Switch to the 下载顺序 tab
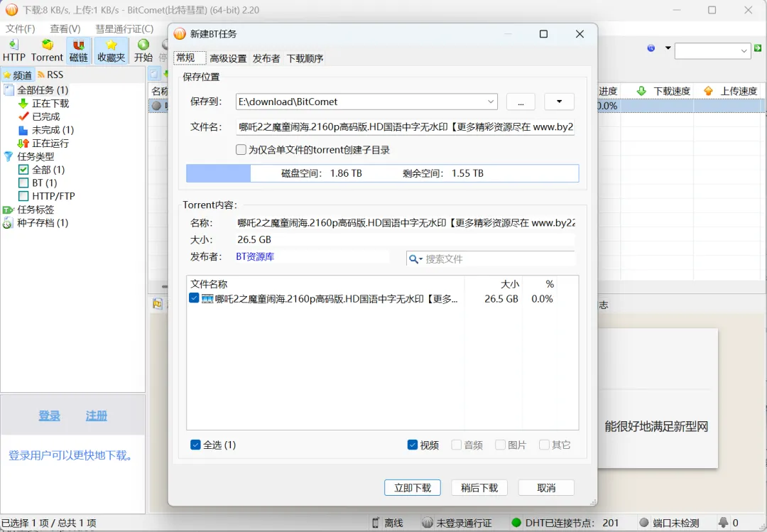This screenshot has width=767, height=532. pos(305,59)
